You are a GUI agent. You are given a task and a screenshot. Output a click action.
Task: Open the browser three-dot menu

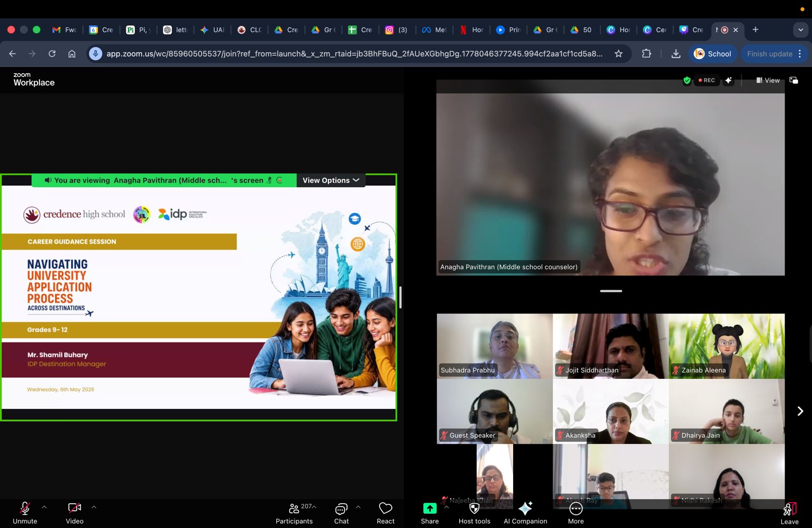[x=800, y=54]
